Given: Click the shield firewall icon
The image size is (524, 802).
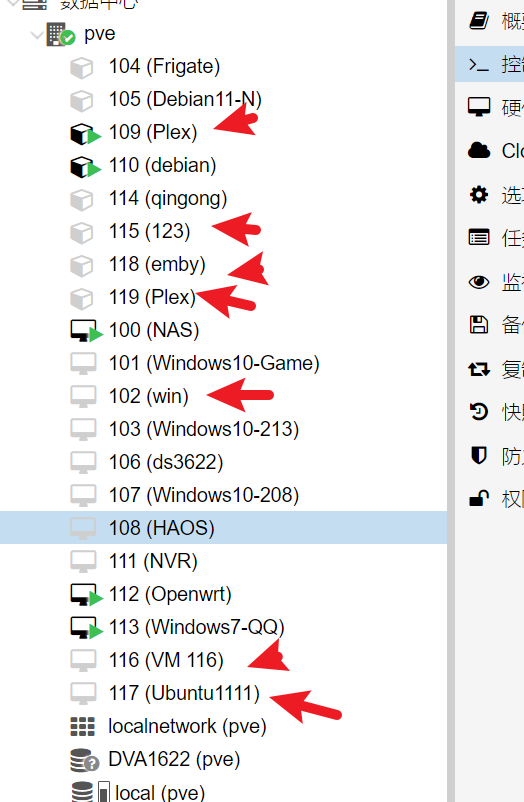Looking at the screenshot, I should coord(478,455).
